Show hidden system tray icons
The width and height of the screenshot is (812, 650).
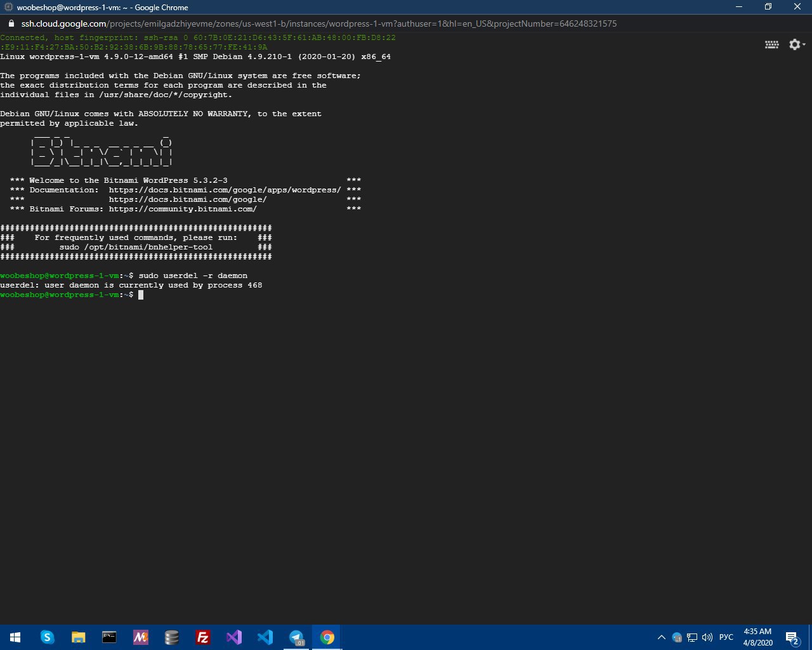(x=662, y=637)
